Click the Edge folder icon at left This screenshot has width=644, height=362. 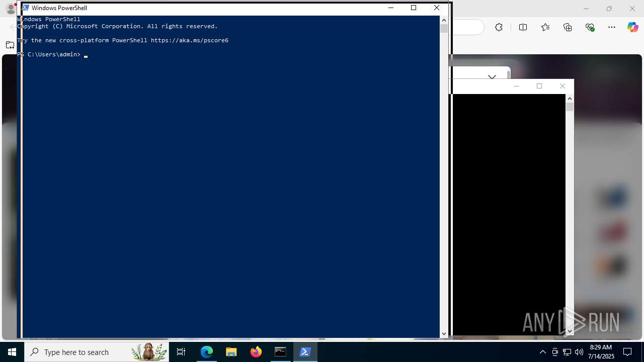click(x=10, y=45)
